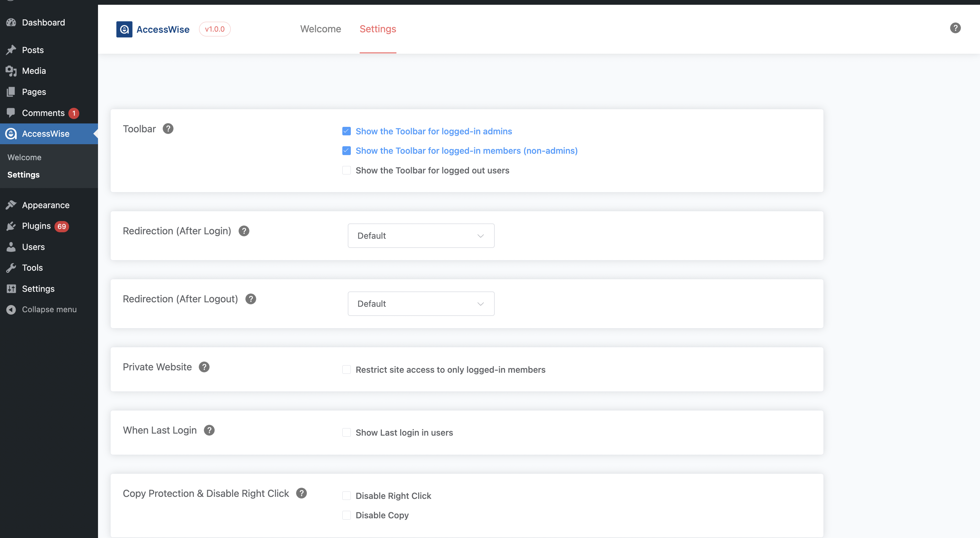Select the Settings tab in header

(378, 29)
